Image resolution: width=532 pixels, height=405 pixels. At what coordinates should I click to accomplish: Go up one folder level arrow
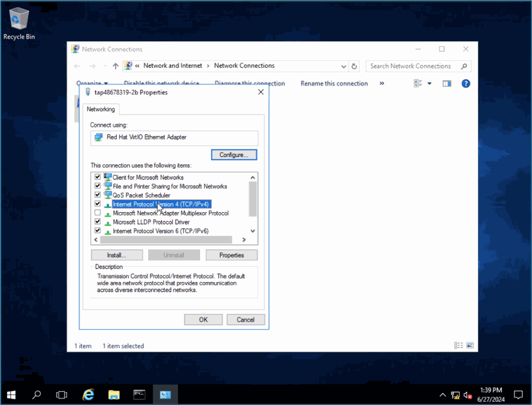pyautogui.click(x=116, y=66)
